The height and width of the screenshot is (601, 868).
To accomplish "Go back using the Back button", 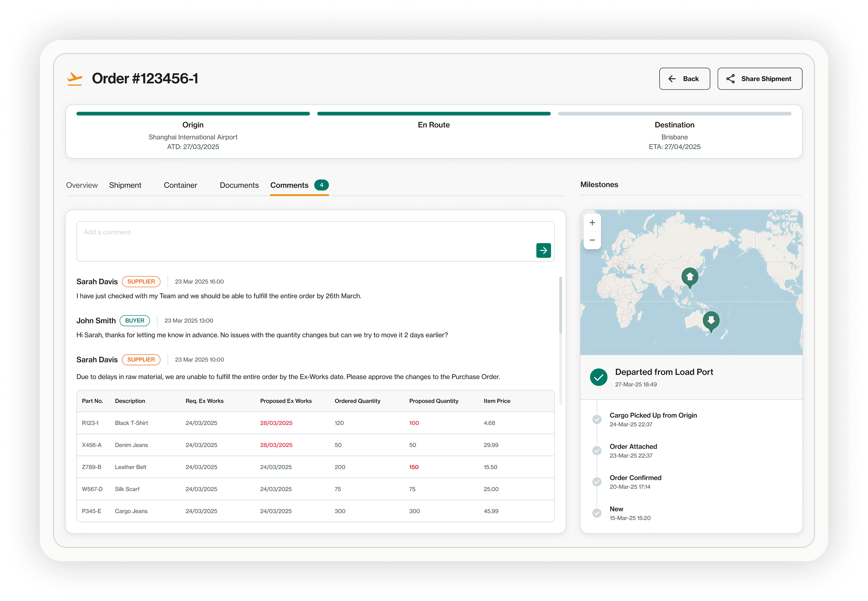I will [x=684, y=79].
